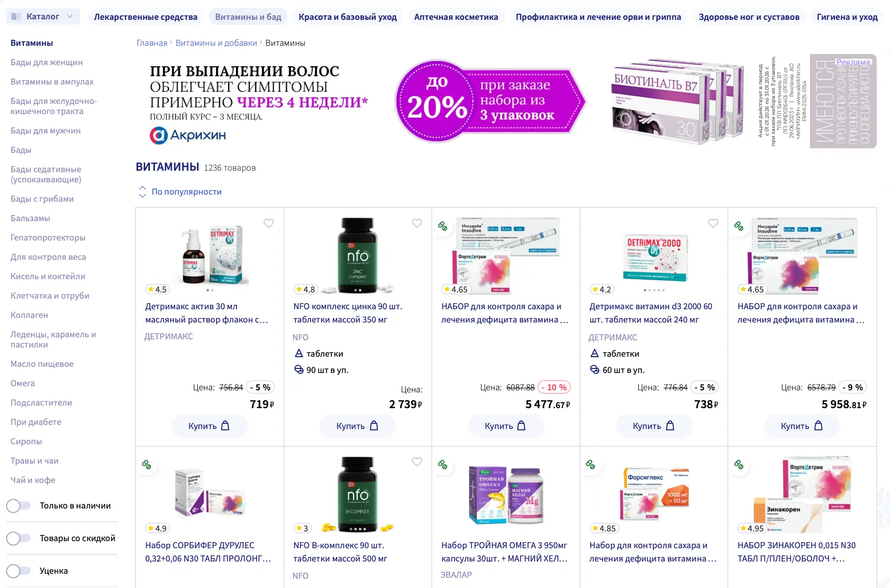Add Детримакс актив to favorites heart
The width and height of the screenshot is (891, 588).
click(269, 223)
